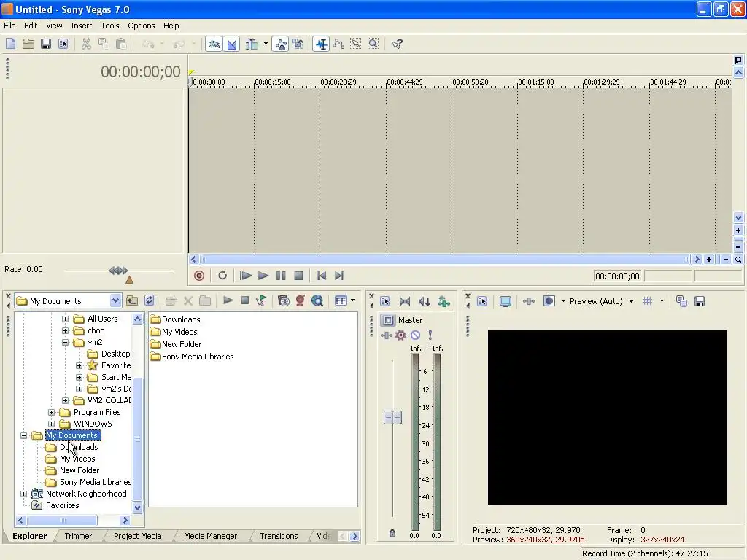
Task: Switch to the Trimmer tab
Action: pos(78,536)
